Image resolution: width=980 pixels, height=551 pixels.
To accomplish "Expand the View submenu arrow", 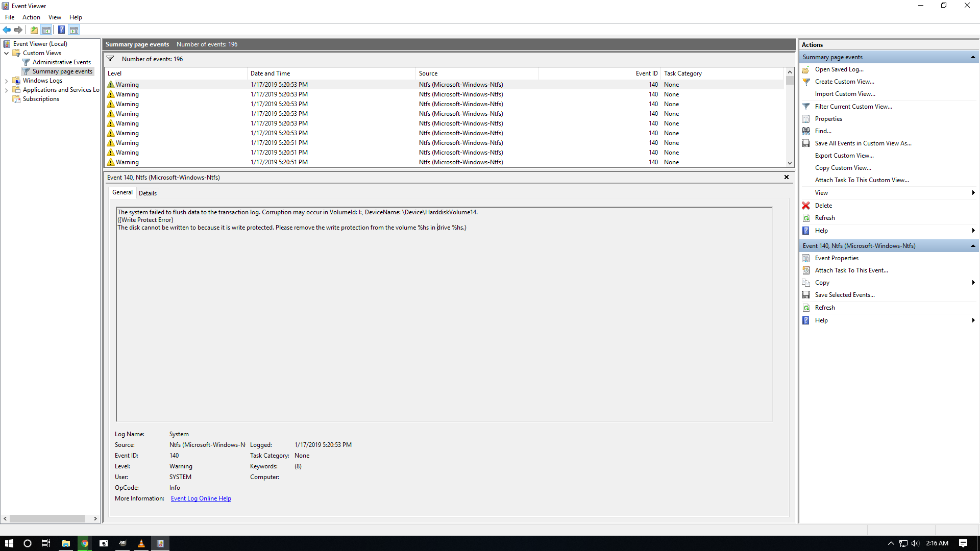I will (973, 193).
